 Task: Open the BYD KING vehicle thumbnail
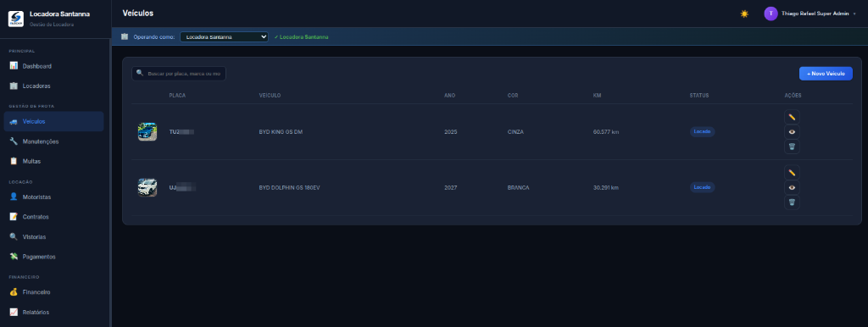tap(147, 131)
